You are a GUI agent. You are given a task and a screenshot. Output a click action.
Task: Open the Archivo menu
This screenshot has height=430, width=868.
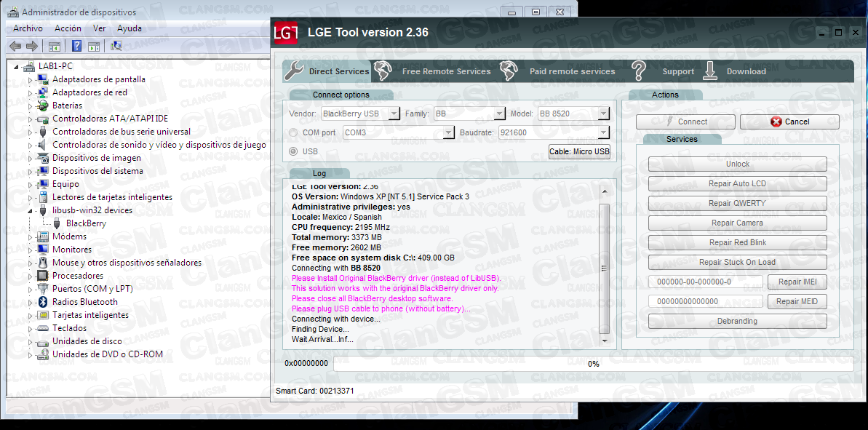28,28
